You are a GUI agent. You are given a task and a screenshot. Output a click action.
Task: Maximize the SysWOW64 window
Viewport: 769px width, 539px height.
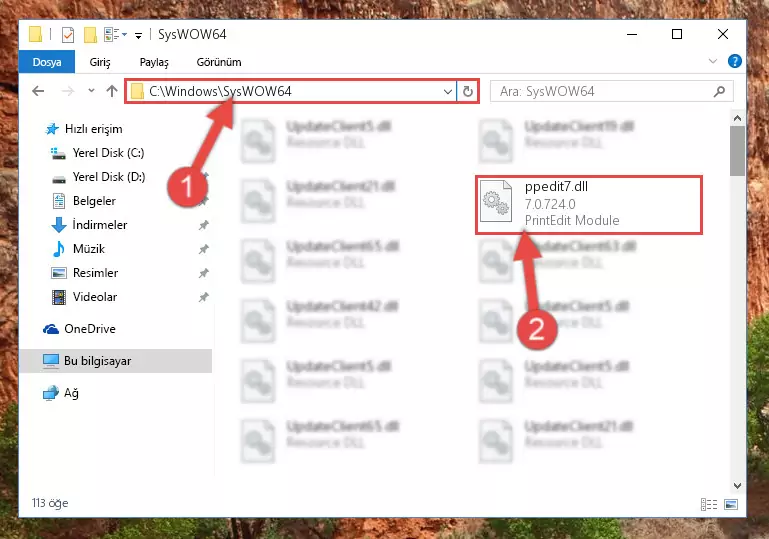point(677,34)
